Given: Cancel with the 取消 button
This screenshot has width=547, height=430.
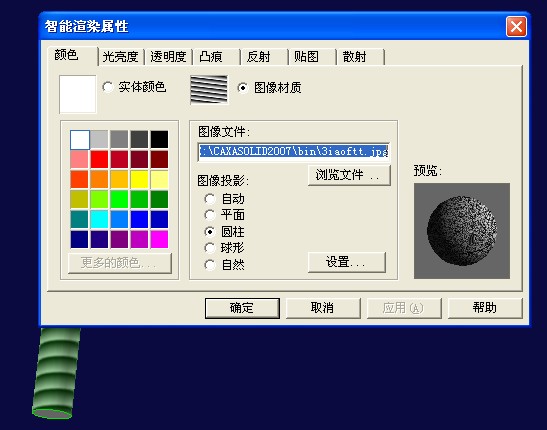Looking at the screenshot, I should point(323,308).
